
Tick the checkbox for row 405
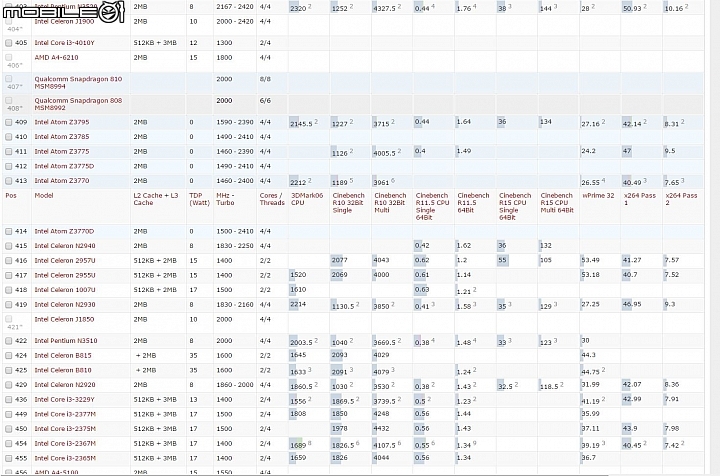pyautogui.click(x=8, y=43)
